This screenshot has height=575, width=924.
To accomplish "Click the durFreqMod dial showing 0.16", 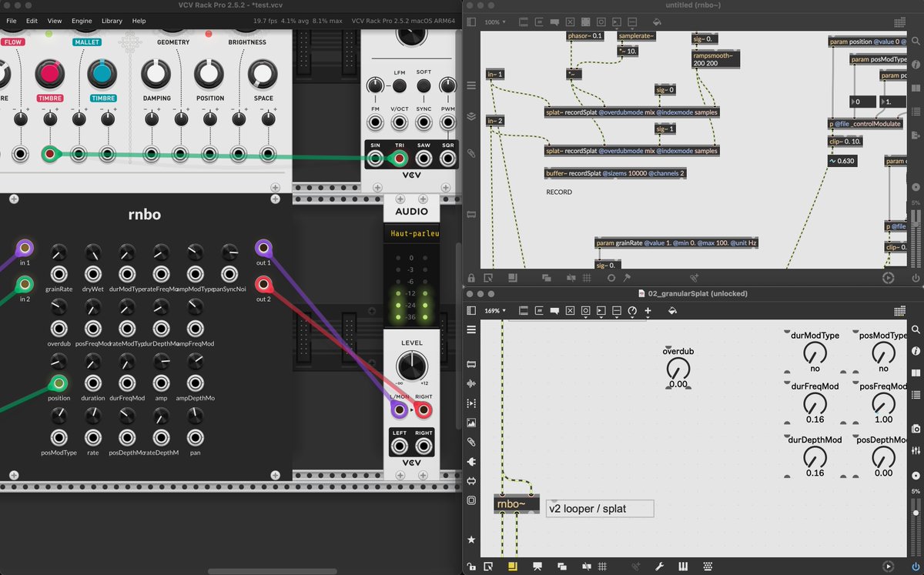I will [815, 403].
